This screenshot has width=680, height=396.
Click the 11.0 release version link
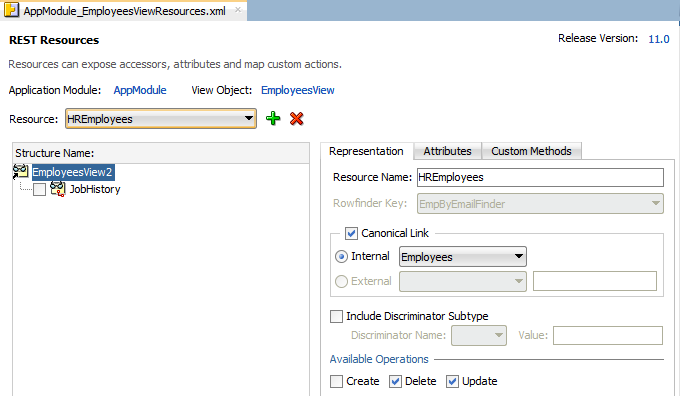pos(659,39)
